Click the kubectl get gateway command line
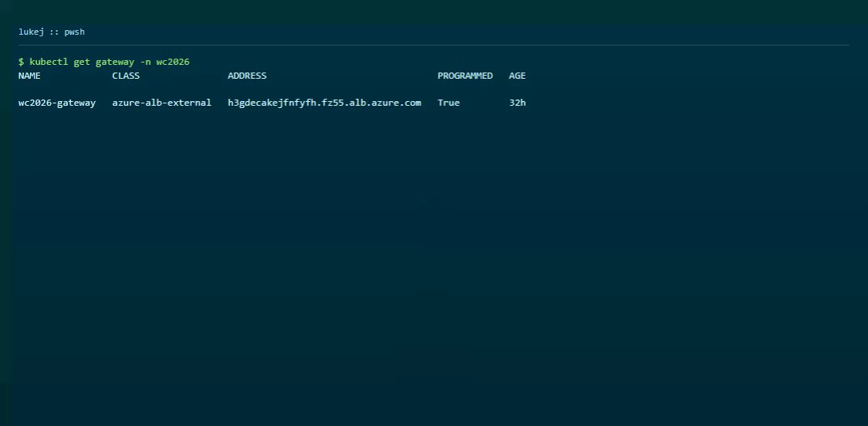Viewport: 868px width, 426px height. [104, 62]
